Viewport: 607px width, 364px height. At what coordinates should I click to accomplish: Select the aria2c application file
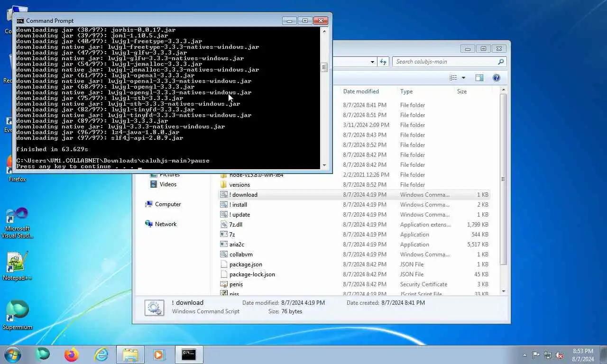tap(237, 245)
